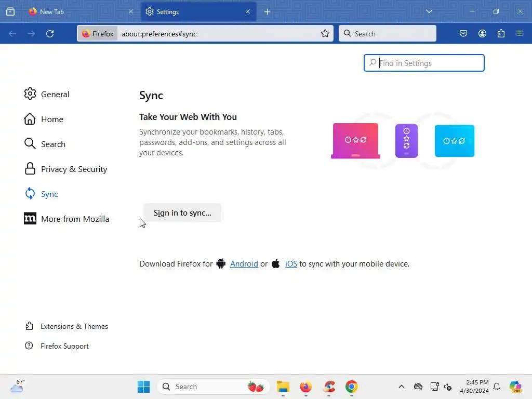This screenshot has height=399, width=532.
Task: Click the Privacy lock icon
Action: pyautogui.click(x=30, y=169)
